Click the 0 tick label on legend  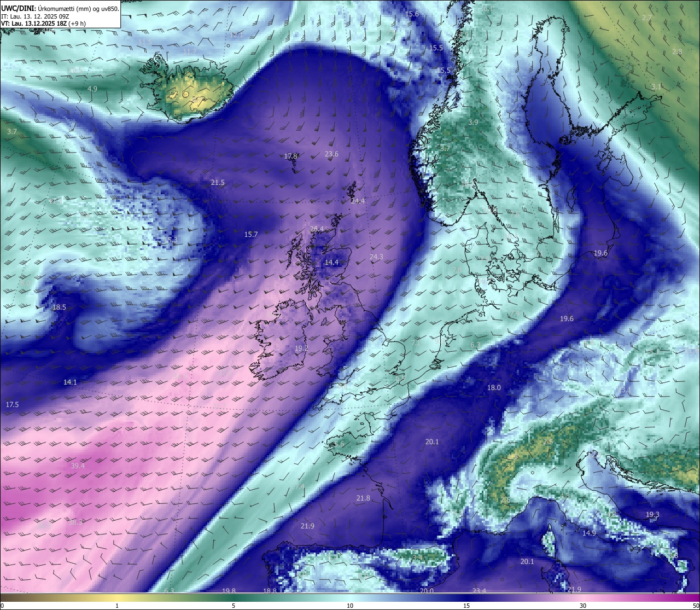tap(2, 606)
